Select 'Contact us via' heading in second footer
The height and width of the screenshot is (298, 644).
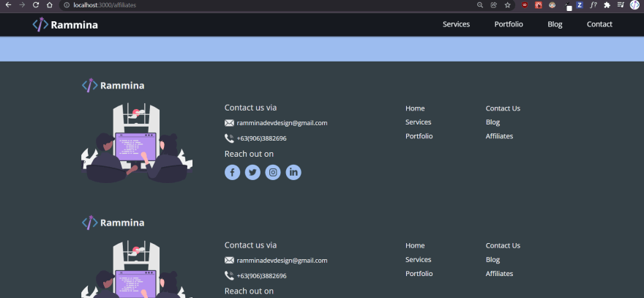tap(250, 245)
